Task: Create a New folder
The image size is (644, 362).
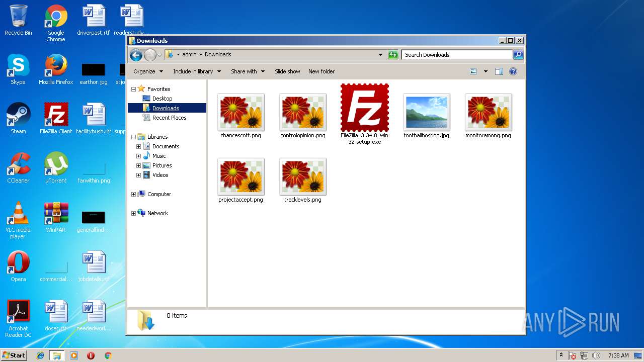Action: [321, 71]
